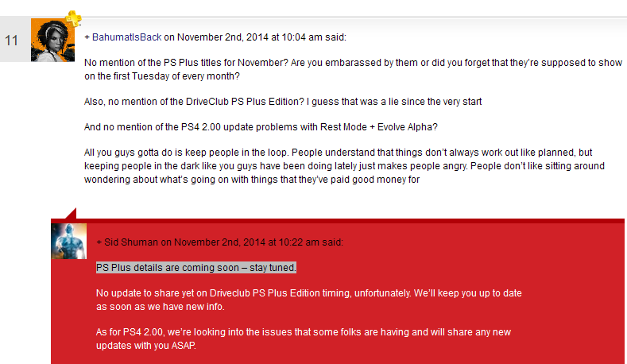Click the plus sign before BahumatIsBack
Viewport: 627px width, 364px height.
[87, 37]
